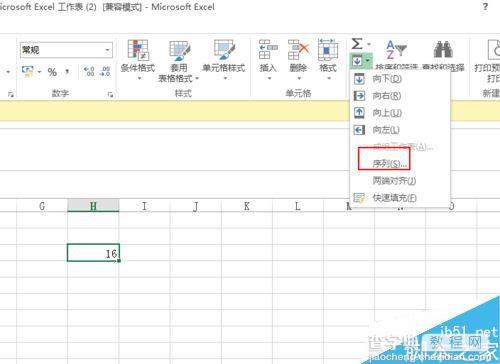Click the increase decimal icon
500x364 pixels.
coord(89,72)
